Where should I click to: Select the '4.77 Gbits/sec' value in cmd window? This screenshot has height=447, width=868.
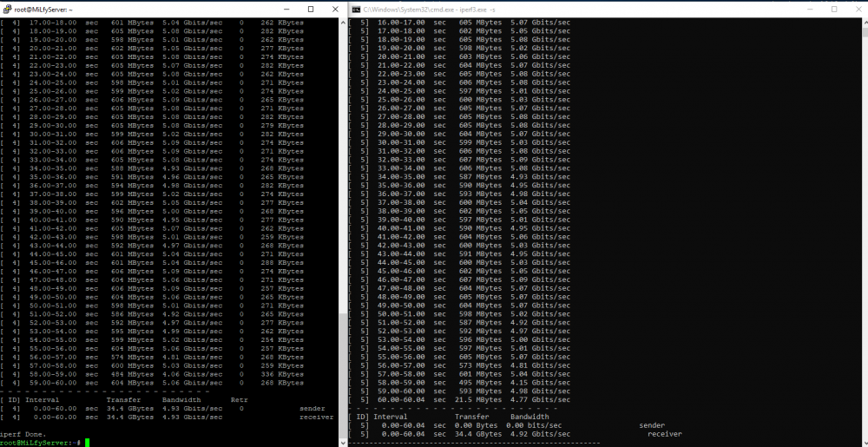coord(540,400)
